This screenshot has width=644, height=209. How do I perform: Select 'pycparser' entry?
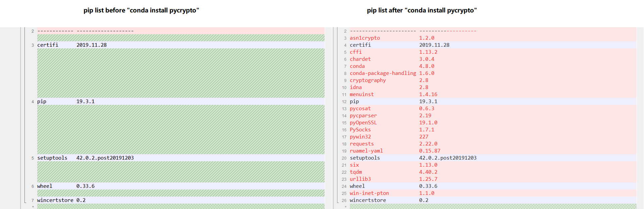tap(363, 116)
